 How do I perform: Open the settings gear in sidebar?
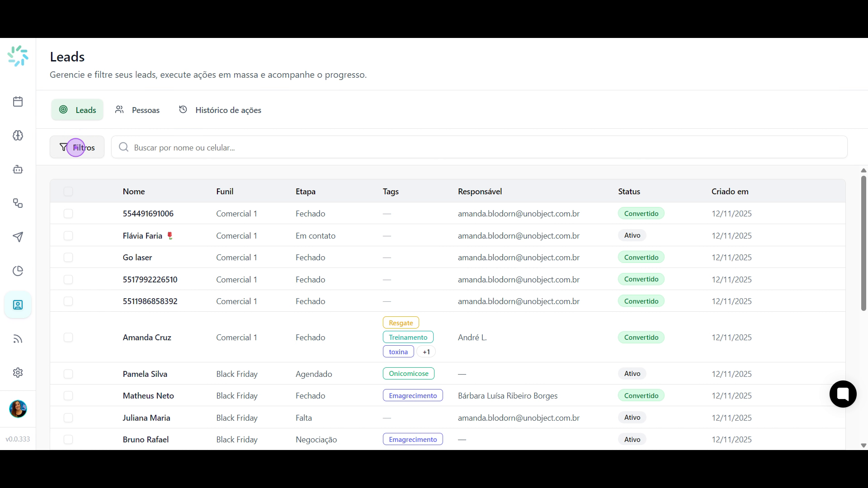pos(18,373)
